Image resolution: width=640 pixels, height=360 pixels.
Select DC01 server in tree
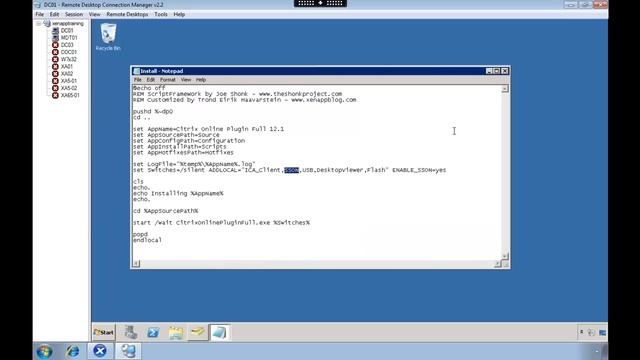tap(67, 31)
